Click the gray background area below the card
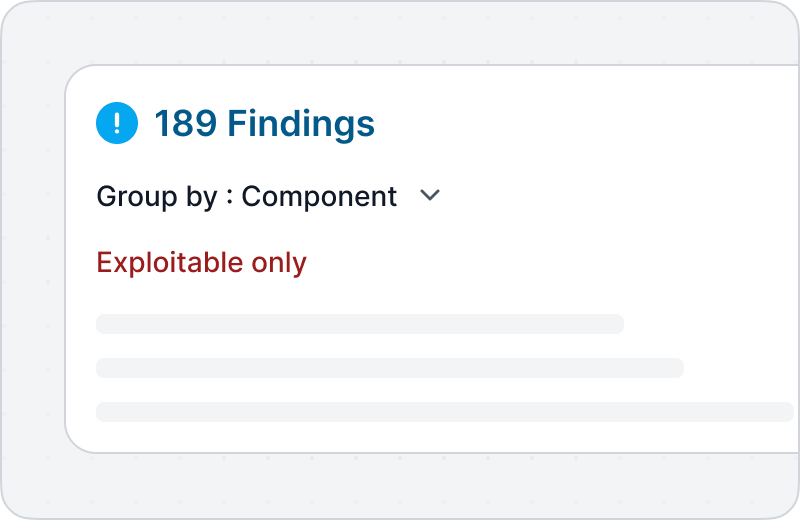Viewport: 800px width, 520px height. pyautogui.click(x=398, y=485)
